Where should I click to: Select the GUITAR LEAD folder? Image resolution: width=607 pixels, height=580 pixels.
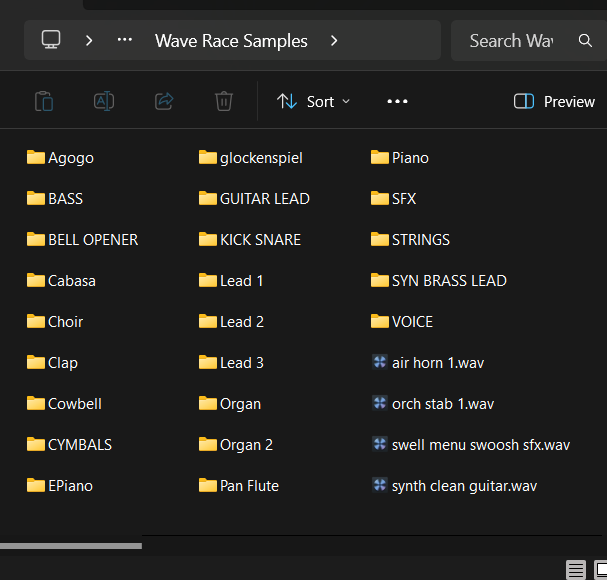254,199
